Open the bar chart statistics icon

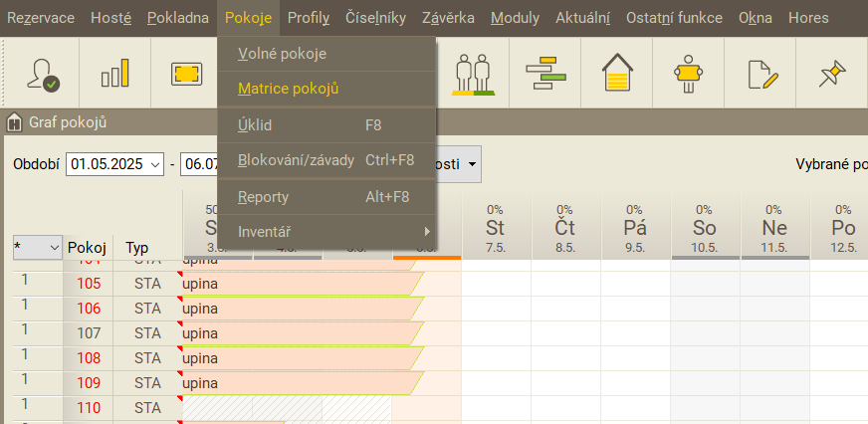[x=115, y=73]
